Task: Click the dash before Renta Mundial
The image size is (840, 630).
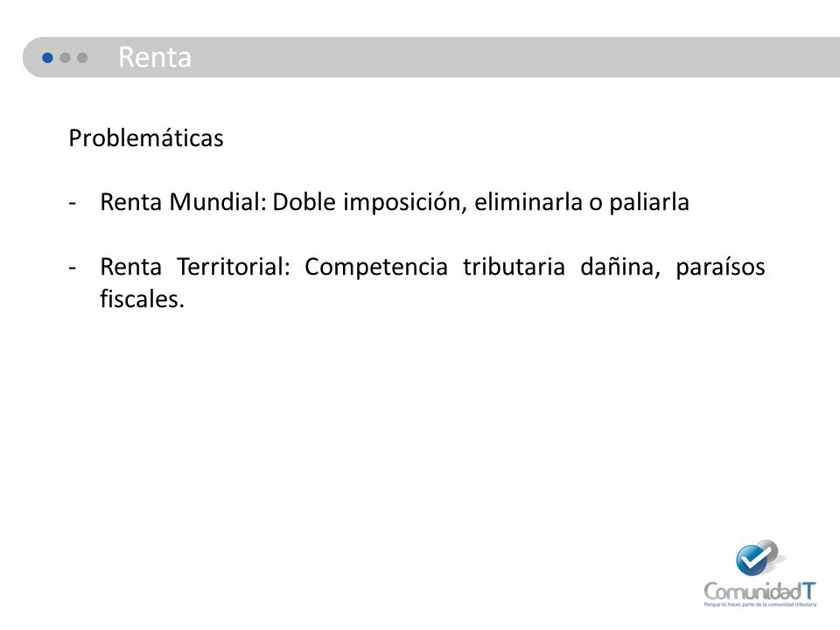Action: click(73, 204)
